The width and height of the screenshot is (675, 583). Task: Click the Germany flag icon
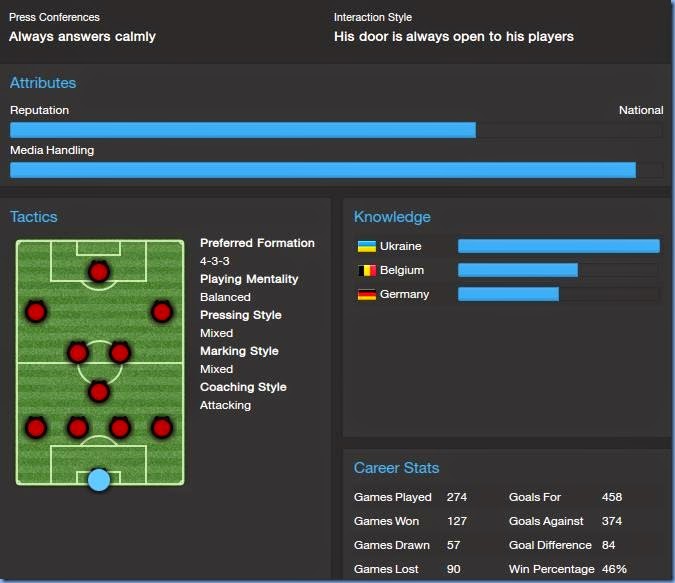pyautogui.click(x=366, y=294)
